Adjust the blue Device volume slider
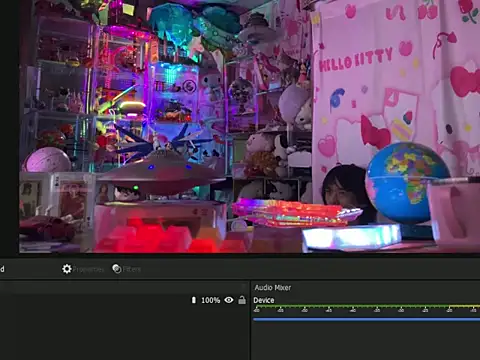This screenshot has height=360, width=480. coord(366,319)
